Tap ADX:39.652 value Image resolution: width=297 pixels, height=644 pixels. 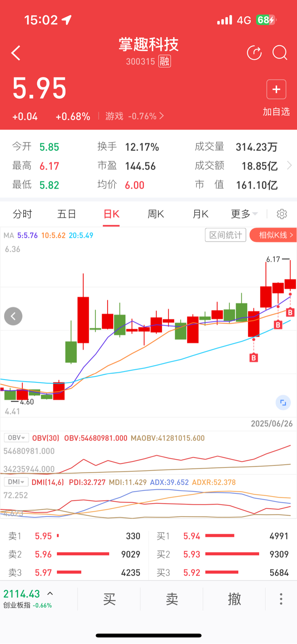click(169, 482)
